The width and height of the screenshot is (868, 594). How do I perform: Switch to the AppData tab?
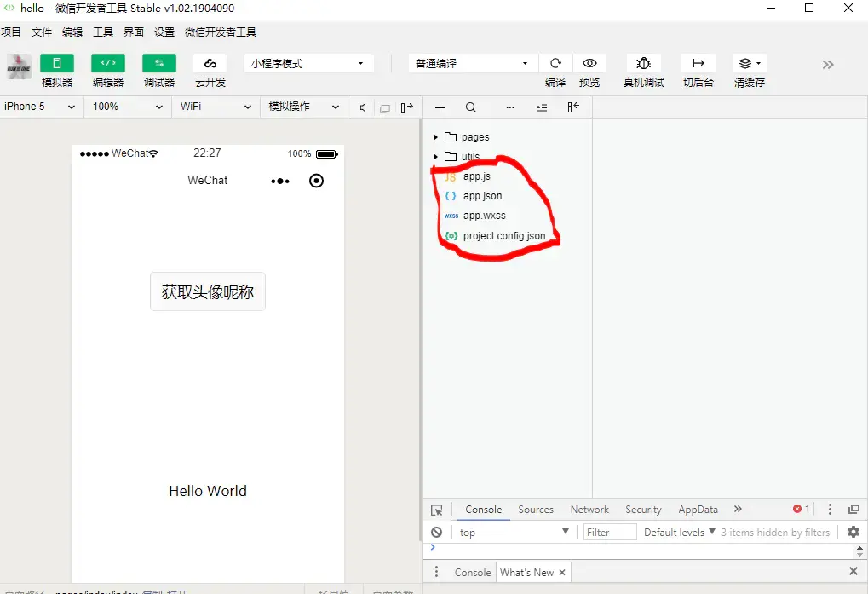(x=698, y=510)
